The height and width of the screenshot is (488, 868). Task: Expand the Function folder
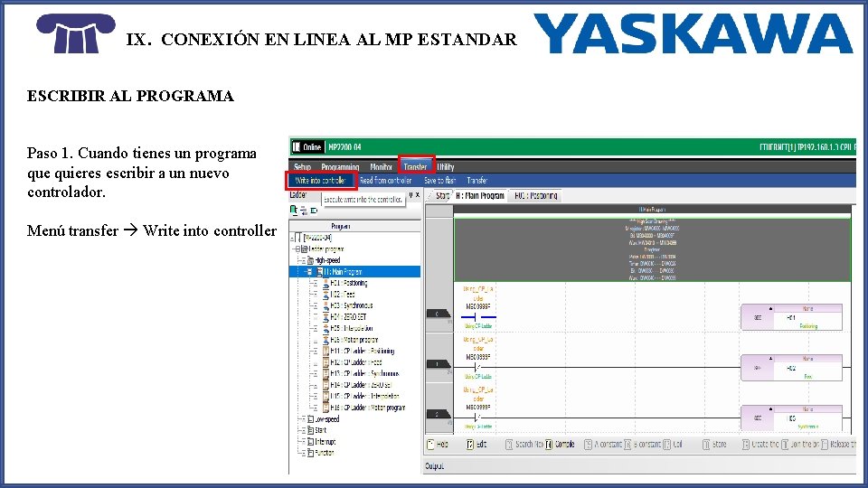click(x=304, y=453)
